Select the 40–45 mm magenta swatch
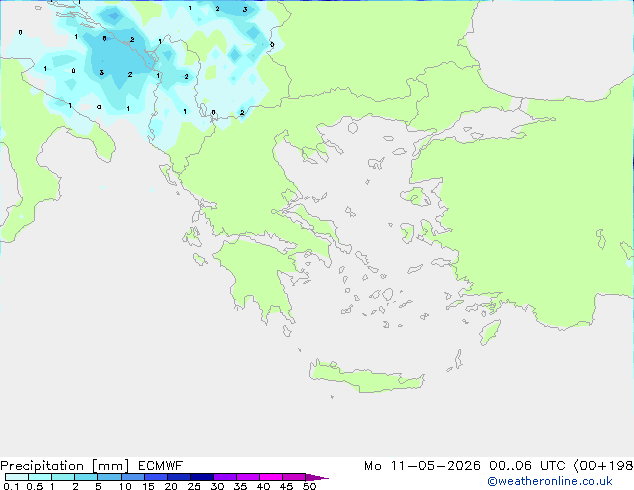Viewport: 634px width, 490px height. 271,477
